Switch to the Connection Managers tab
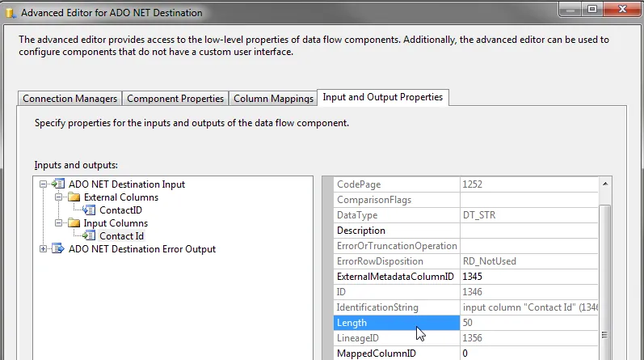Image resolution: width=644 pixels, height=360 pixels. [x=69, y=99]
